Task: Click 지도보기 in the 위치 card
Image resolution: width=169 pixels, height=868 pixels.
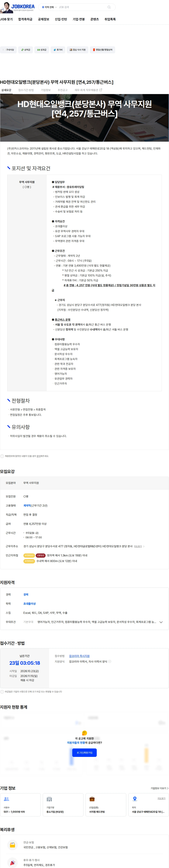Action: tap(162, 798)
